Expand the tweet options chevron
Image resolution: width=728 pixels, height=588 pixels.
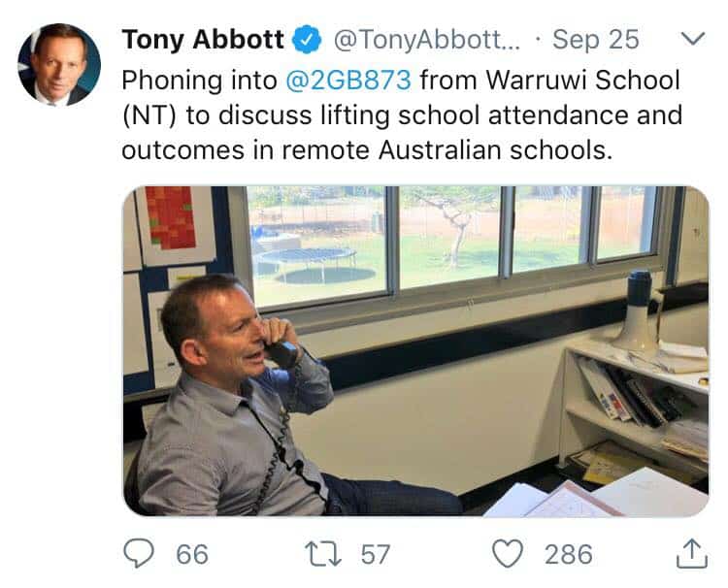pyautogui.click(x=691, y=40)
